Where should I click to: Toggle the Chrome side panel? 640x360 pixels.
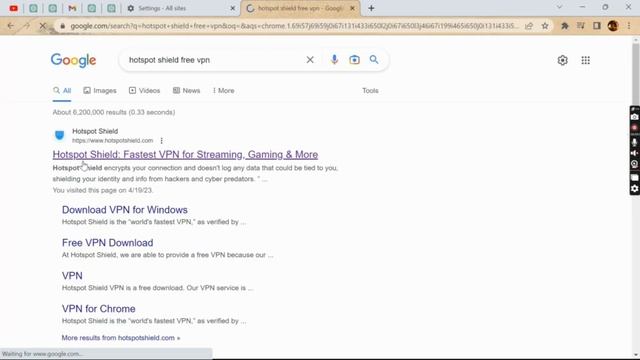pos(597,26)
